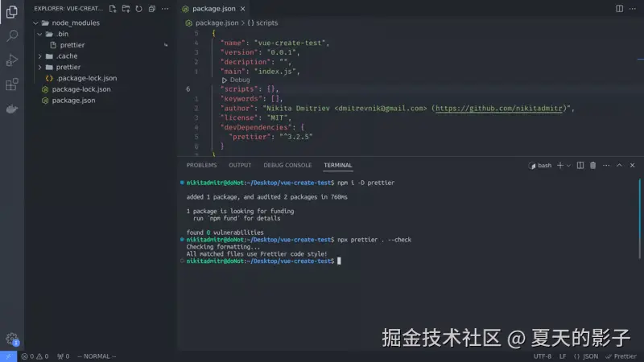This screenshot has height=362, width=644.
Task: Click in the terminal at the prompt cursor
Action: click(x=339, y=261)
